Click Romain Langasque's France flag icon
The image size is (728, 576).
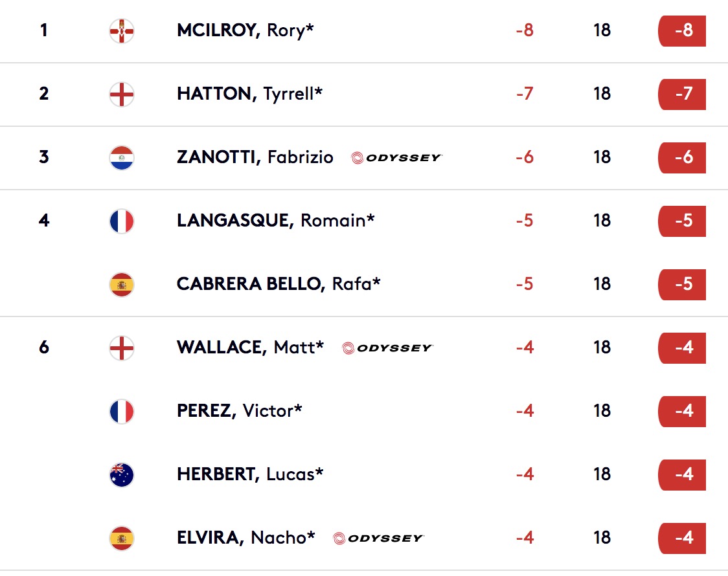click(x=122, y=221)
